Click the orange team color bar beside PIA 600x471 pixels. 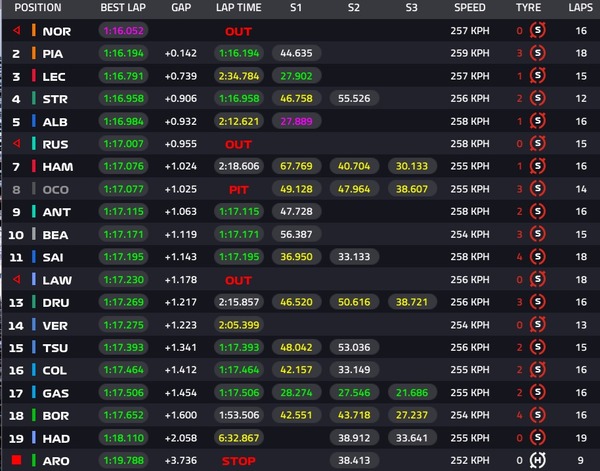(33, 53)
